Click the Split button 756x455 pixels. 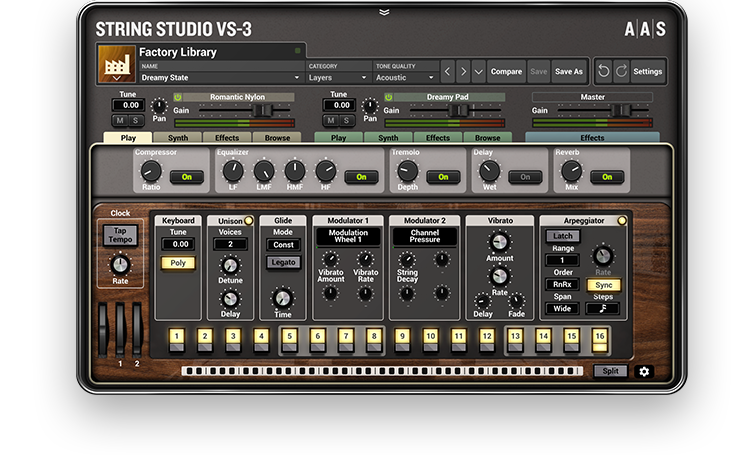point(610,371)
